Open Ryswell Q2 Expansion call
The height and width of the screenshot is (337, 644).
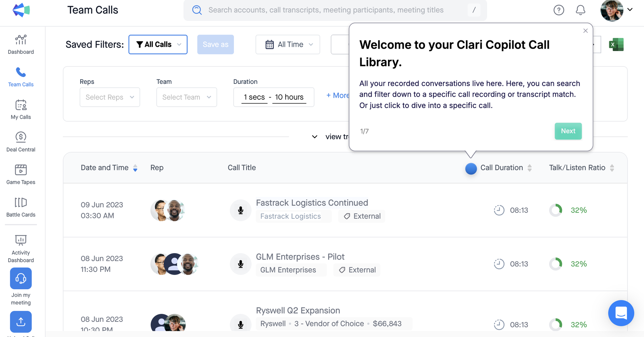[x=298, y=310]
